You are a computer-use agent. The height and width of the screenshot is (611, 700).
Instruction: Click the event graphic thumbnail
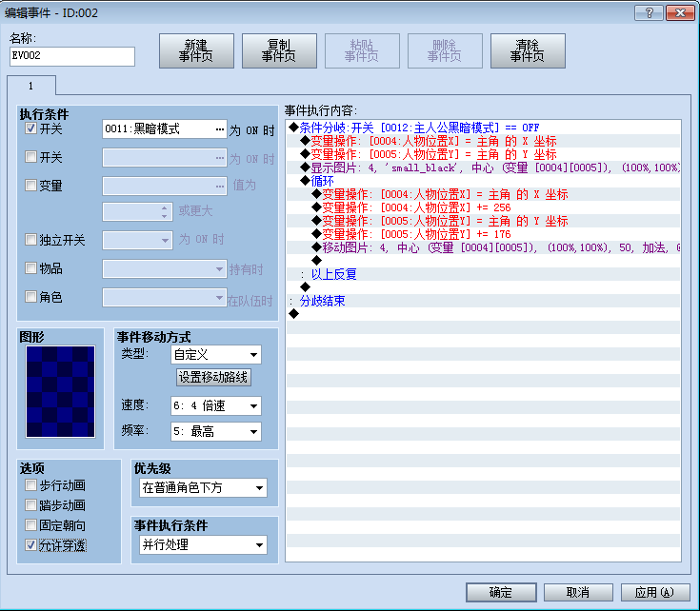pos(60,391)
